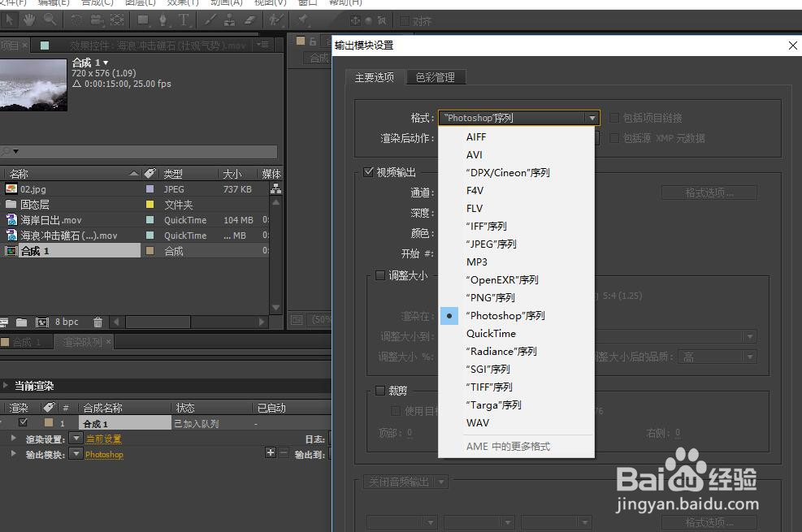Select the Type text tool
802x532 pixels.
click(x=183, y=20)
